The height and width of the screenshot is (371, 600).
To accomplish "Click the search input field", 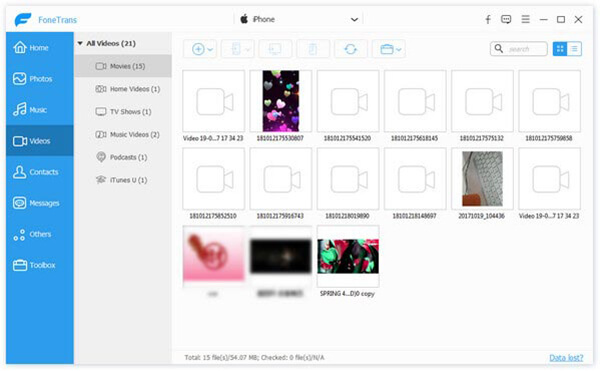I will [x=519, y=49].
